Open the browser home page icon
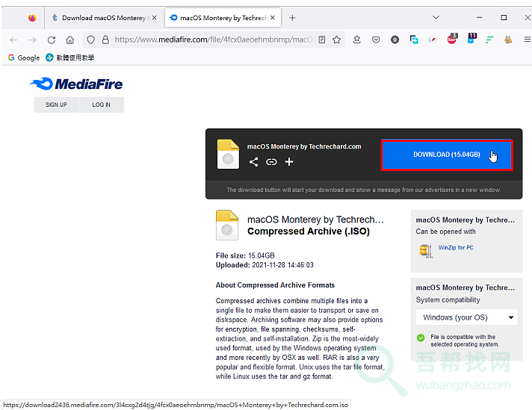 pyautogui.click(x=70, y=40)
